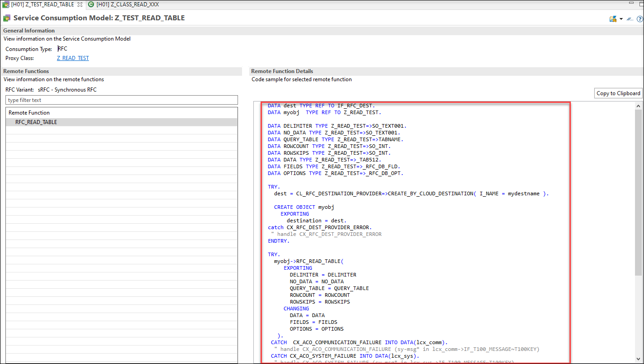Image resolution: width=644 pixels, height=364 pixels.
Task: Click the code sample scrollbar up arrow
Action: tap(639, 106)
